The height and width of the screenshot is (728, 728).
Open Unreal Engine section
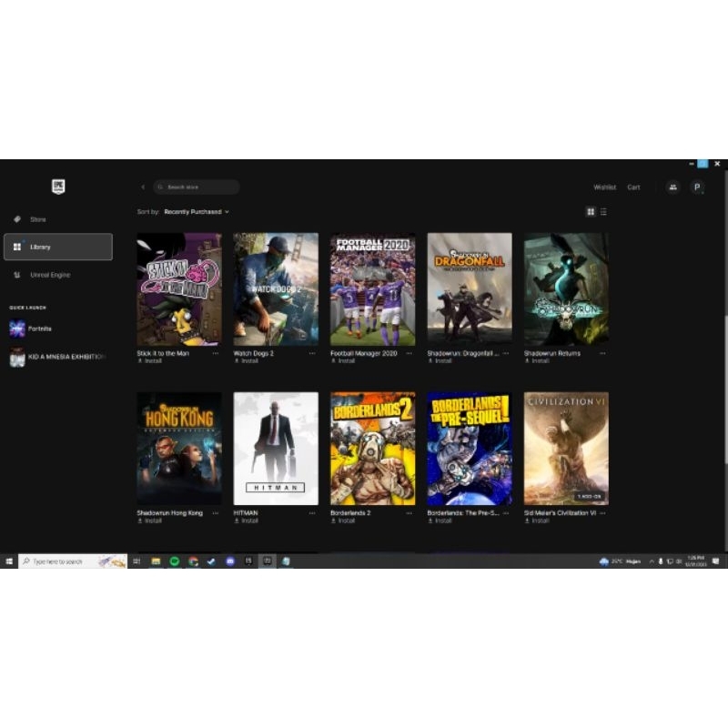click(58, 275)
